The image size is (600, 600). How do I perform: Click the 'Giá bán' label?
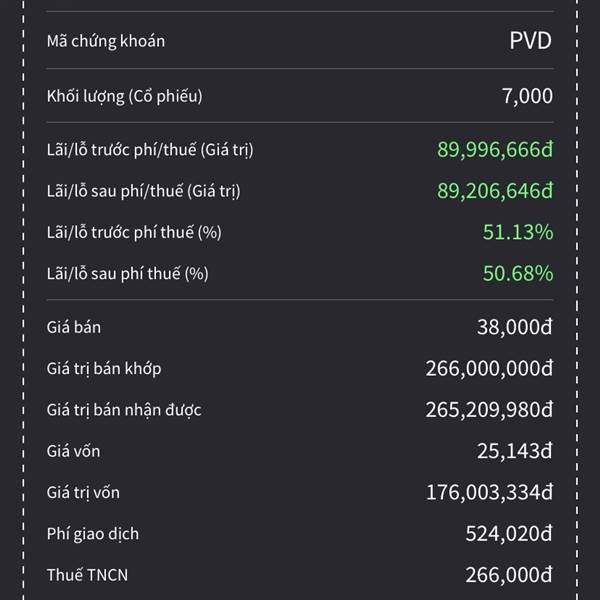(x=74, y=327)
